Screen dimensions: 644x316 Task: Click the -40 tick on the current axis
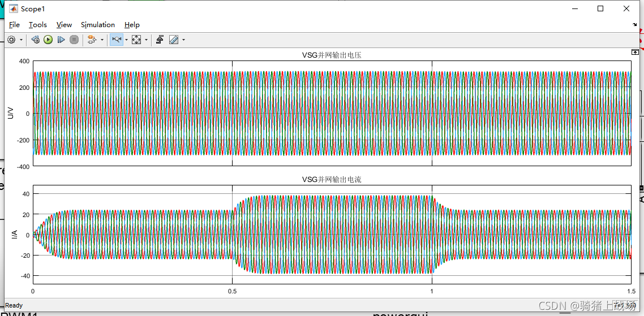pyautogui.click(x=24, y=276)
